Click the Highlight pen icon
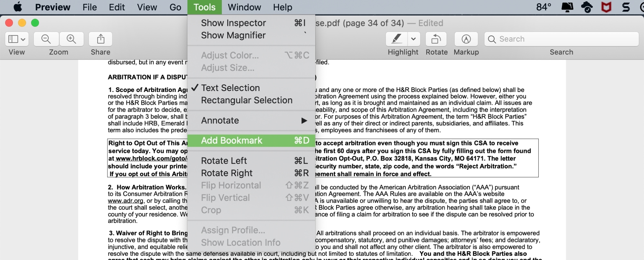644x260 pixels. pyautogui.click(x=397, y=39)
